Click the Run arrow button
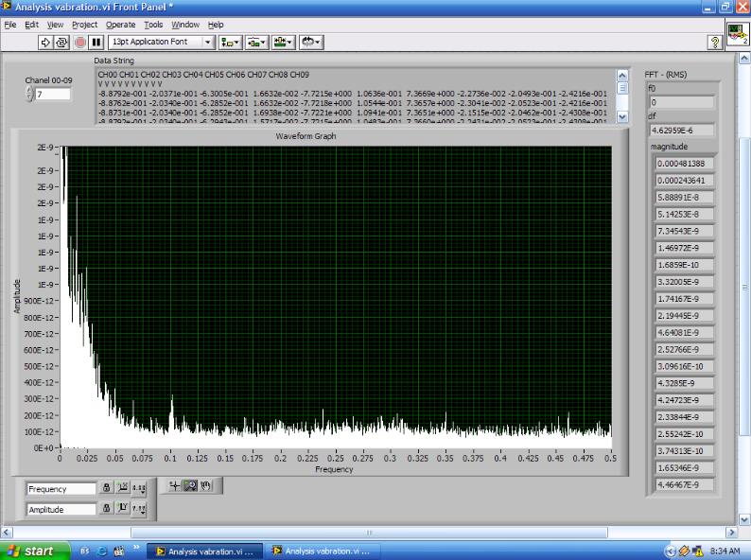Viewport: 751px width, 560px height. [46, 43]
